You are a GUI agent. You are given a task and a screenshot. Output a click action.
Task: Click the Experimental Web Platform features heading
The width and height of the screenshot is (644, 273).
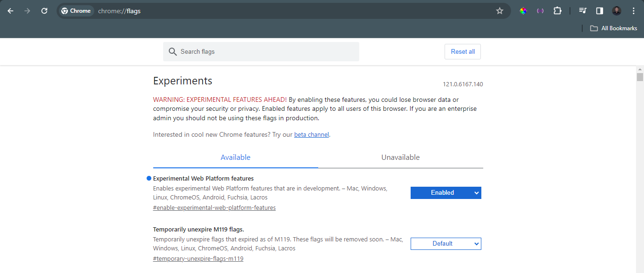204,179
